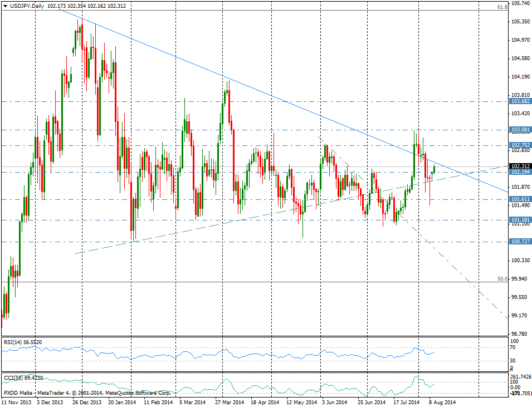Select the 102.194 price level tag

(520, 172)
